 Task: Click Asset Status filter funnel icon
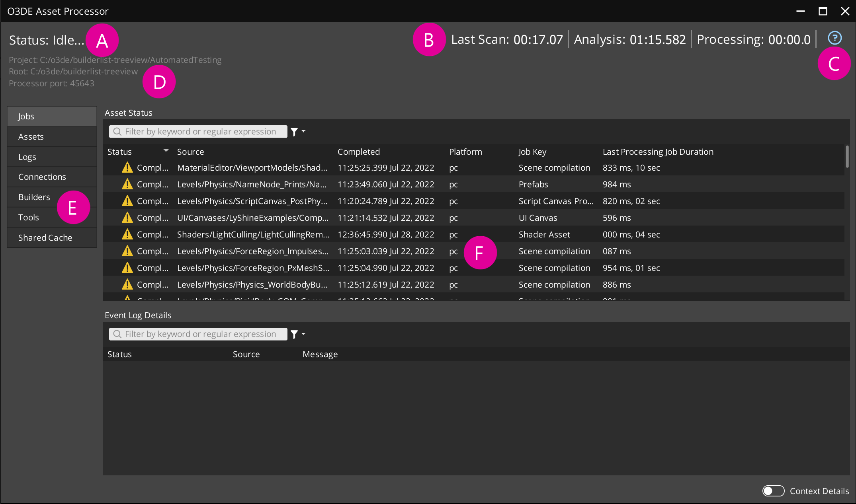coord(294,132)
